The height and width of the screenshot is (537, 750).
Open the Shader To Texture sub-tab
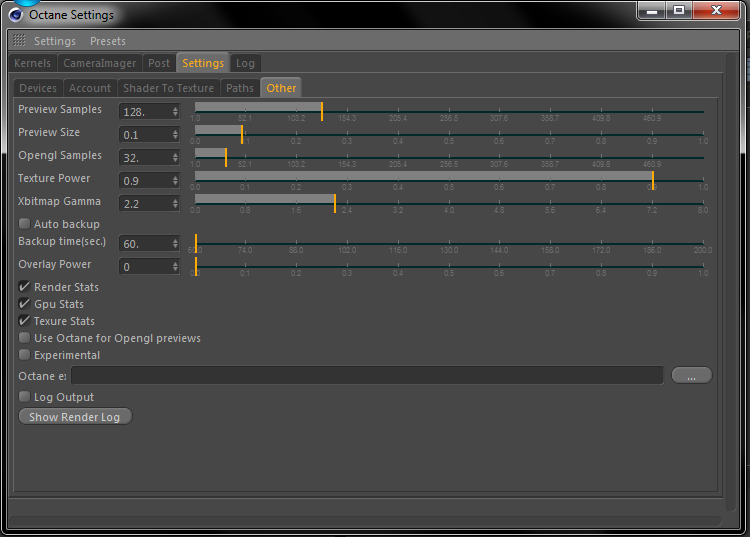(168, 88)
